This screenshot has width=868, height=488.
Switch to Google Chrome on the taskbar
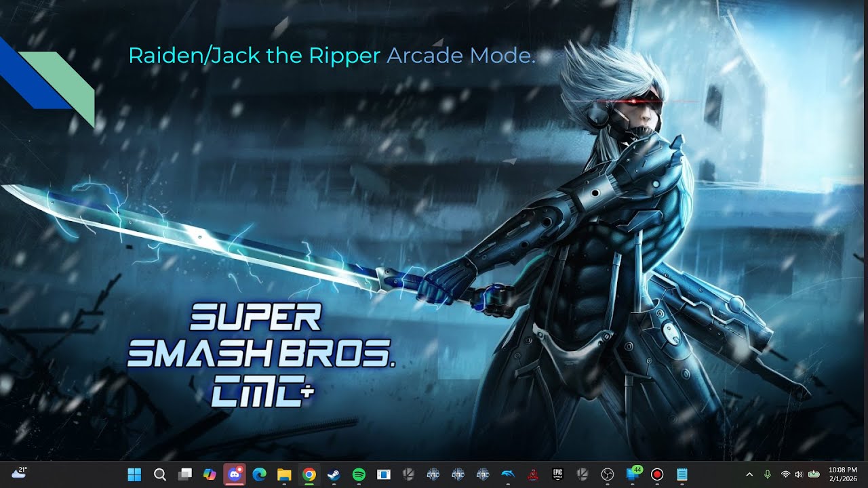pyautogui.click(x=309, y=474)
